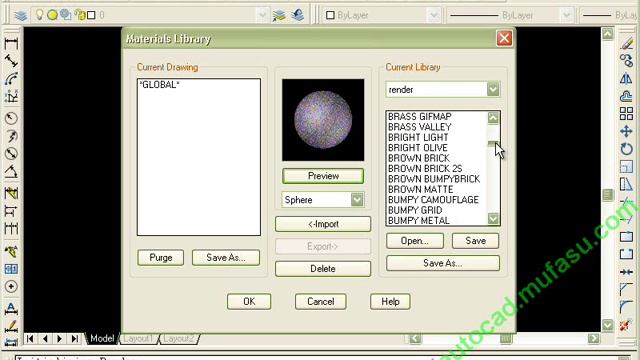640x360 pixels.
Task: Select the Radius Dimension tool
Action: click(11, 118)
